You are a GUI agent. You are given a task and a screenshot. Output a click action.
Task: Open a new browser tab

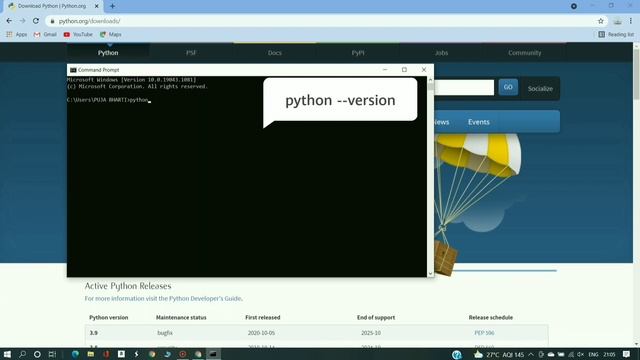[112, 6]
